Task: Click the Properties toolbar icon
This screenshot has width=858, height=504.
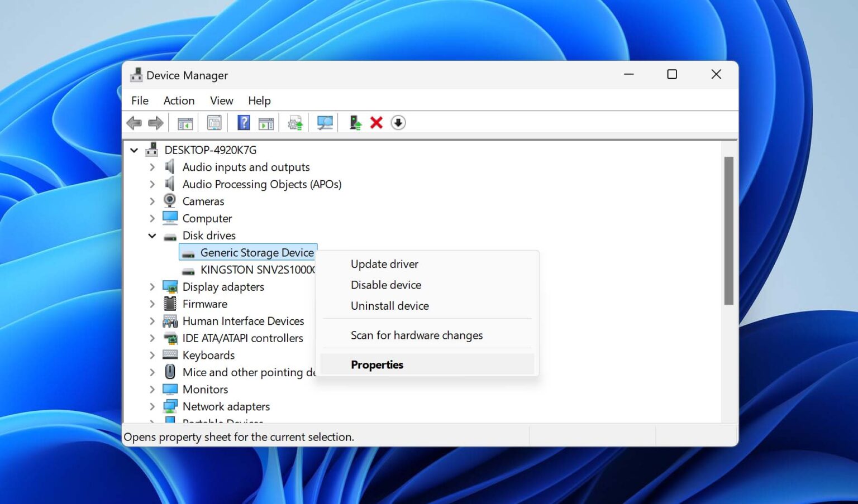Action: [214, 122]
